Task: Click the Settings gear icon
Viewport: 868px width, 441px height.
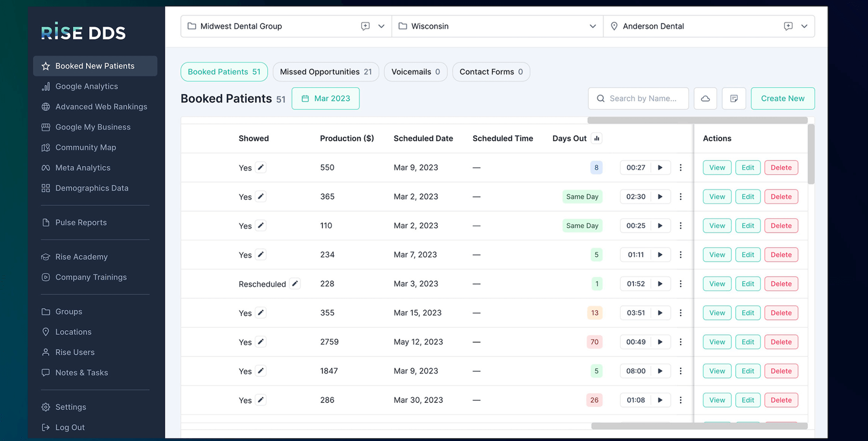Action: [45, 407]
